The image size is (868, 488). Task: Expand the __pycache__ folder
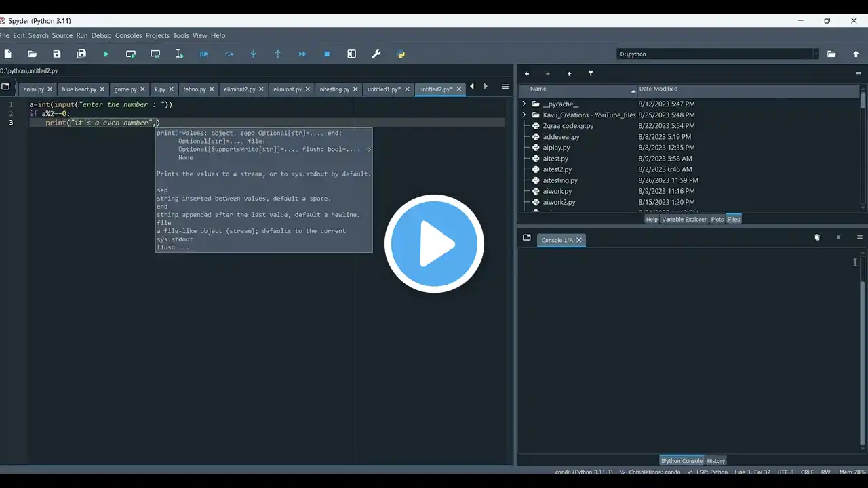[524, 104]
